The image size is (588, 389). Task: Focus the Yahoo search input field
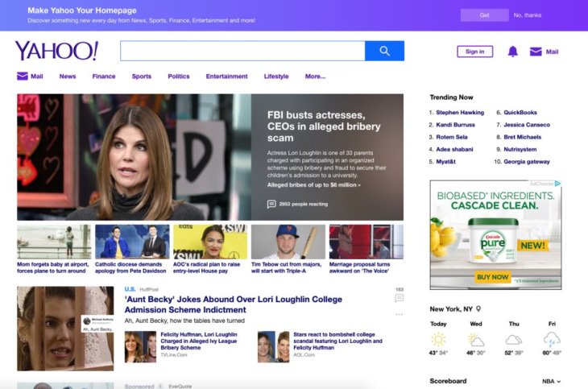(242, 51)
